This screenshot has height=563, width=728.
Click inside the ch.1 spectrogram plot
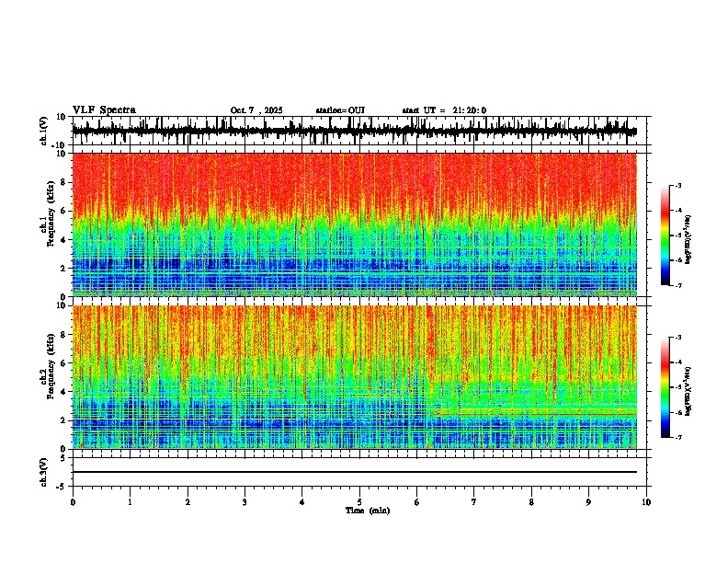click(354, 224)
